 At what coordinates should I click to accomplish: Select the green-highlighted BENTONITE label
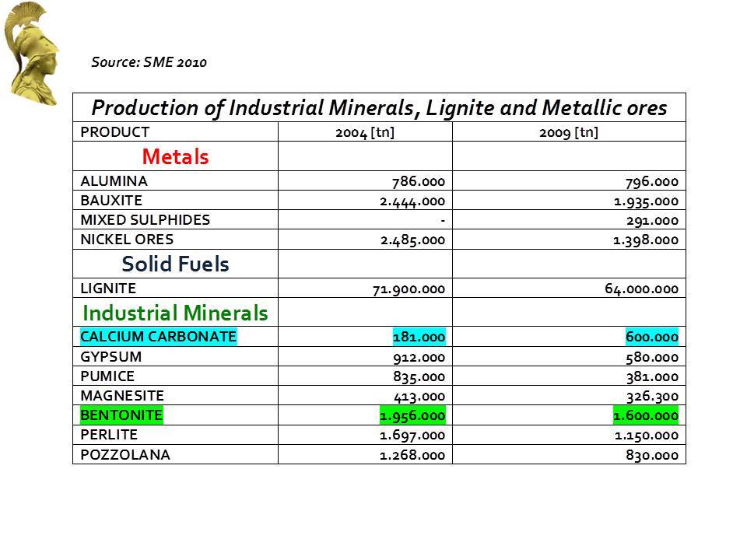(121, 415)
